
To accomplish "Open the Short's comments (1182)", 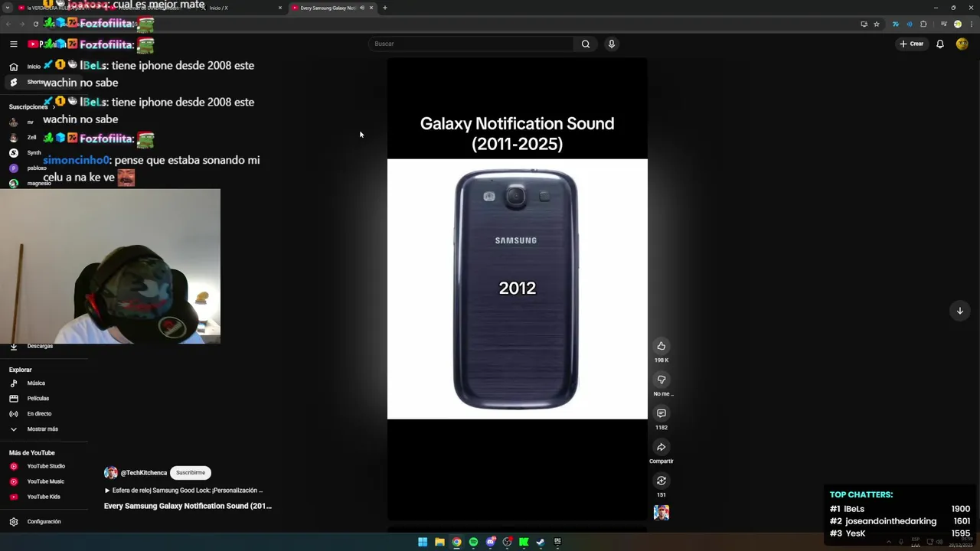I will pos(661,413).
